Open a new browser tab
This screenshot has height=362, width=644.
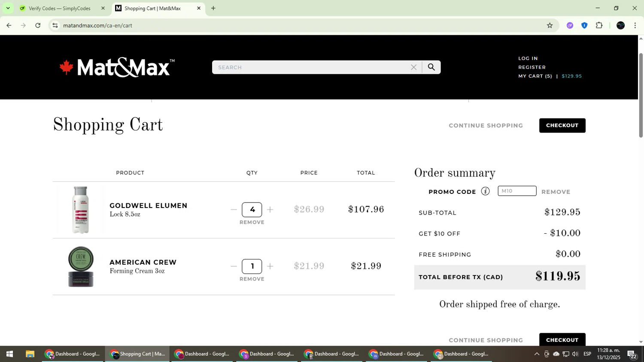pos(213,8)
